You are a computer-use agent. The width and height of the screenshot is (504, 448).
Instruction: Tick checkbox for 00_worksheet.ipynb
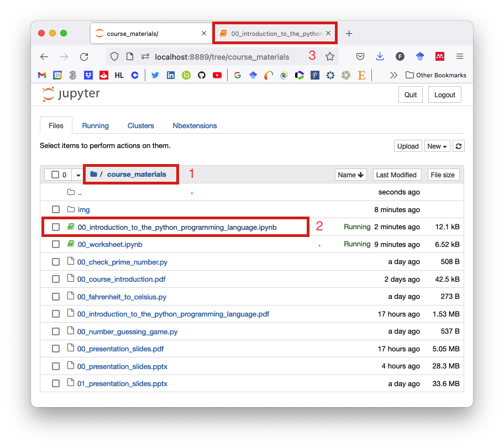tap(56, 244)
